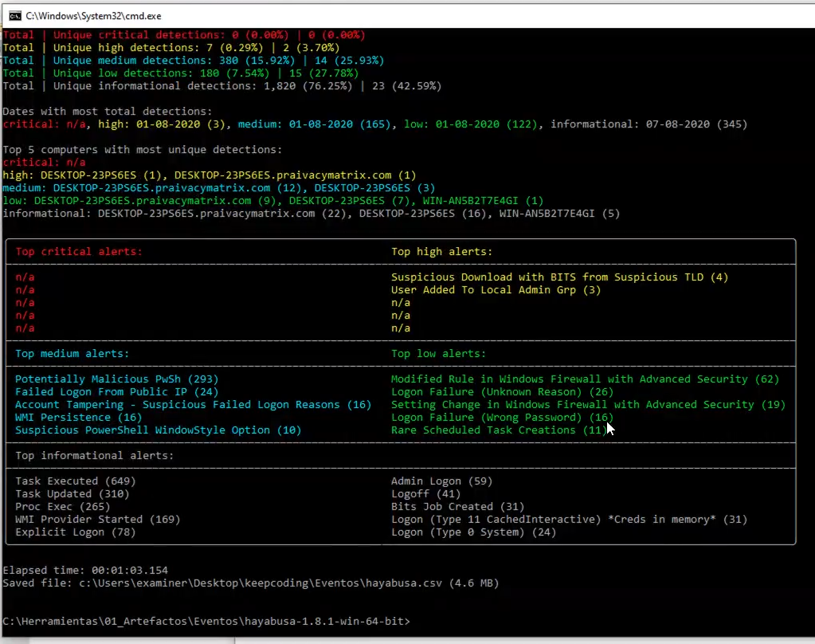Click 'Modified Rule in Windows Firewall with Advanced Security (62)'

(x=586, y=379)
